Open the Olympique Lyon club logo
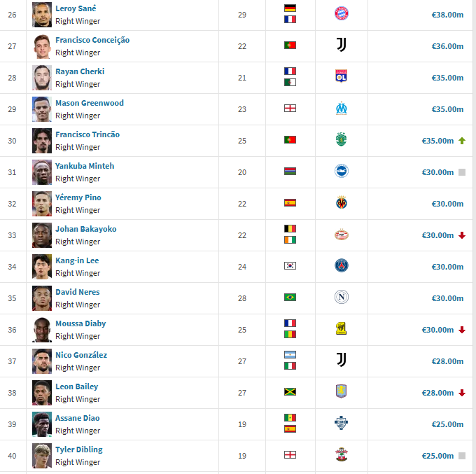Image resolution: width=476 pixels, height=474 pixels. [341, 76]
